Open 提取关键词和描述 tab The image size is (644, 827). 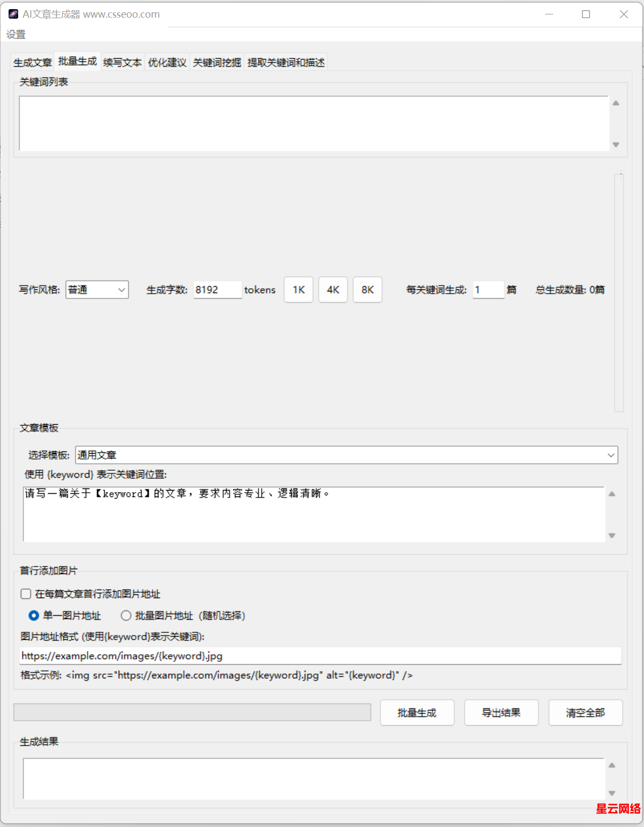pos(286,63)
